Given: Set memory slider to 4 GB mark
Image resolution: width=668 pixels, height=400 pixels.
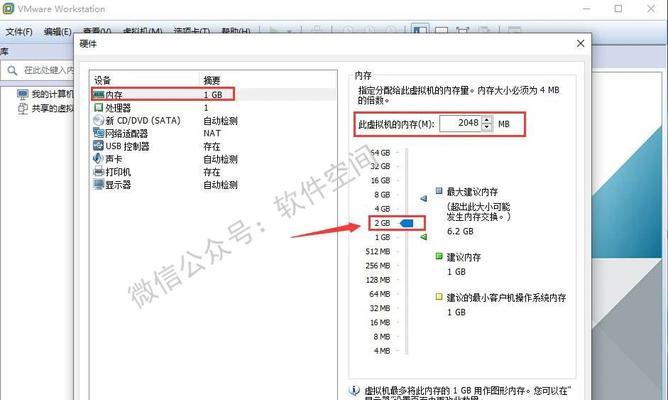Looking at the screenshot, I should (406, 209).
